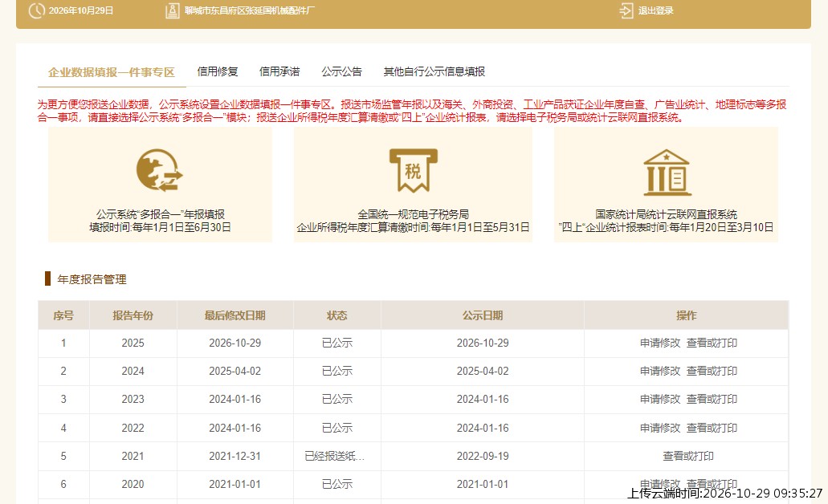Switch to the 信用修复 tab
The image size is (828, 504).
pos(218,71)
